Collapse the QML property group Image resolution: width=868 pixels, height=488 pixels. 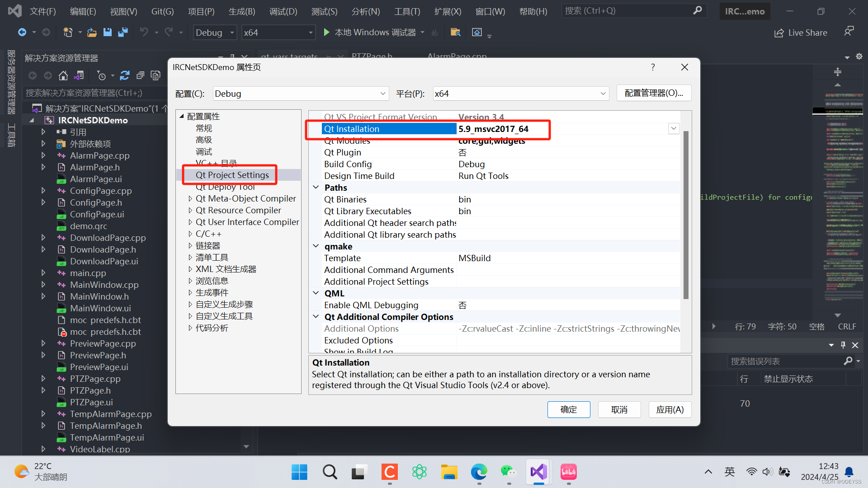pyautogui.click(x=316, y=293)
